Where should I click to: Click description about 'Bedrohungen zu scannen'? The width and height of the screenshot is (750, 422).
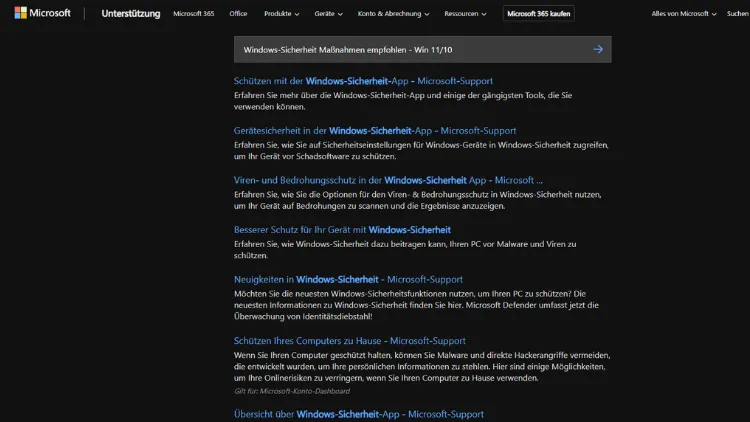(418, 200)
